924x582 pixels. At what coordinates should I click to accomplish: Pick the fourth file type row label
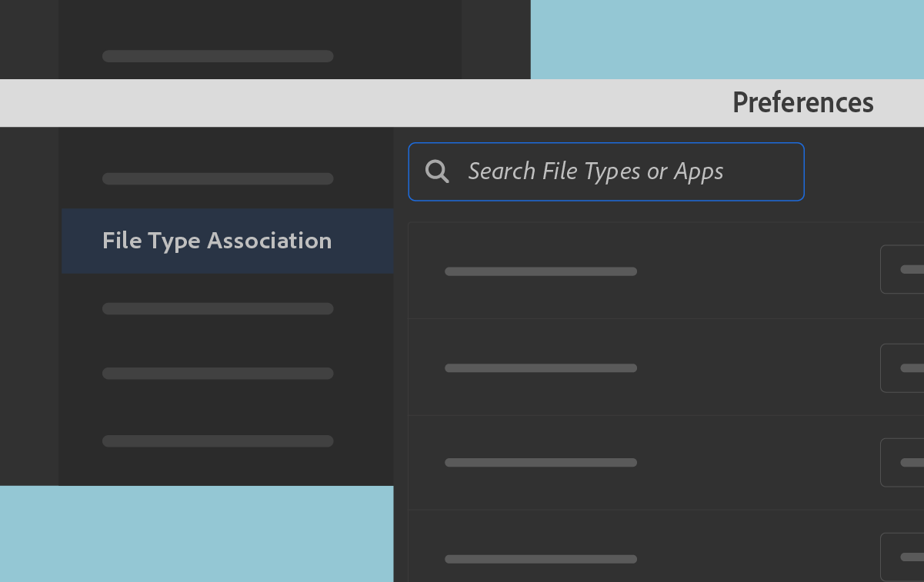click(541, 559)
